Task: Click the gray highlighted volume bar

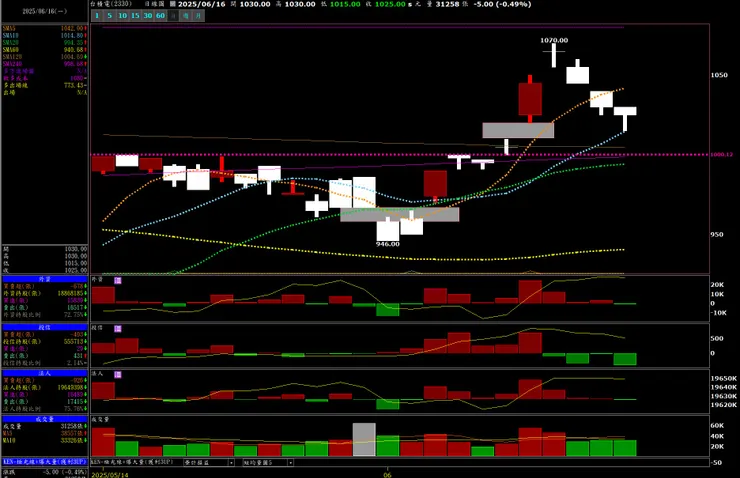Action: (x=364, y=439)
